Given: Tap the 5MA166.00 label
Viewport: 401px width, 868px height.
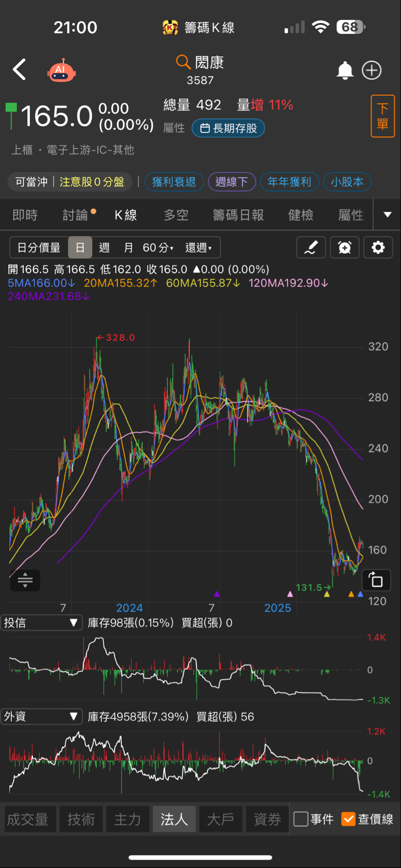Looking at the screenshot, I should (41, 283).
